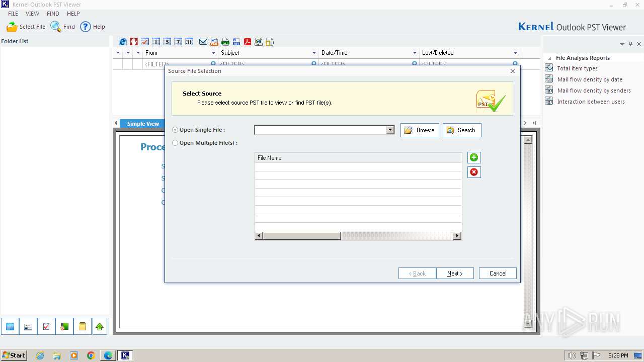This screenshot has height=362, width=644.
Task: Select Open Multiple File(s) radio button
Action: click(x=175, y=143)
